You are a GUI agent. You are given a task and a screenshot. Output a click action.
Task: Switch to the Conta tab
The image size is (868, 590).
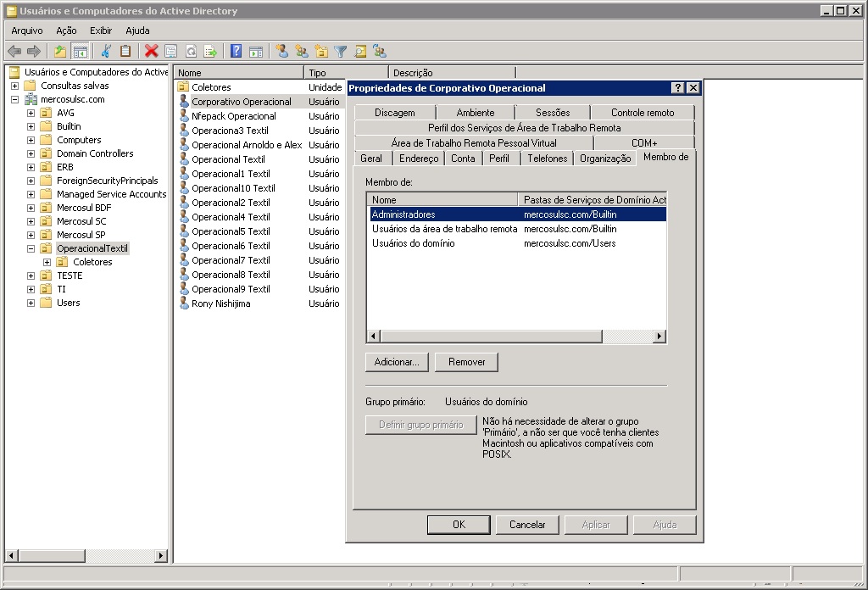[463, 159]
